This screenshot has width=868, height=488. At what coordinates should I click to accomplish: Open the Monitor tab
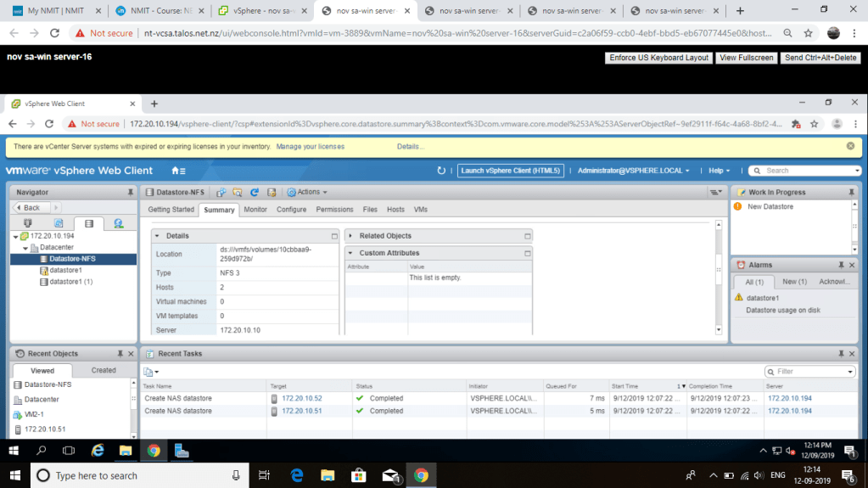[255, 210]
